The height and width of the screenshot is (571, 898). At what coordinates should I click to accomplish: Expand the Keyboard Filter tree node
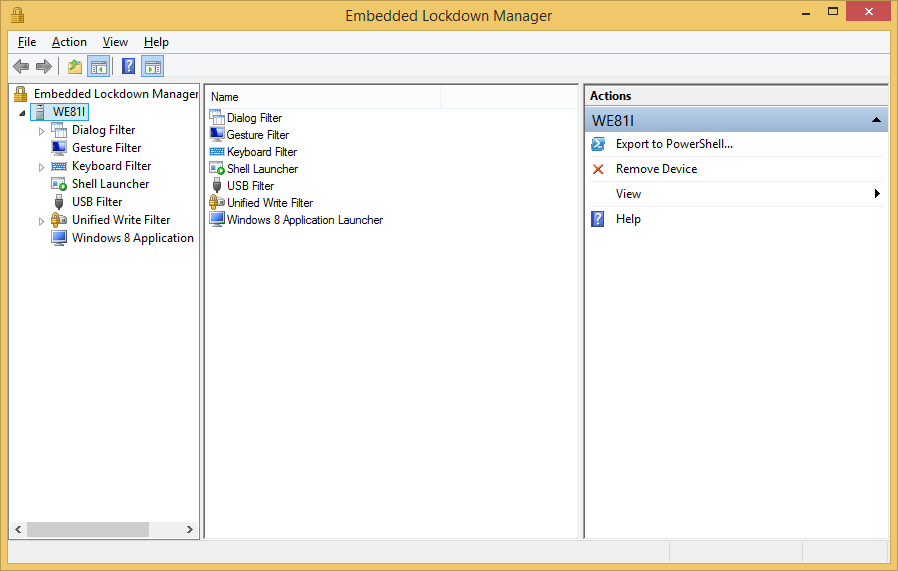[41, 167]
